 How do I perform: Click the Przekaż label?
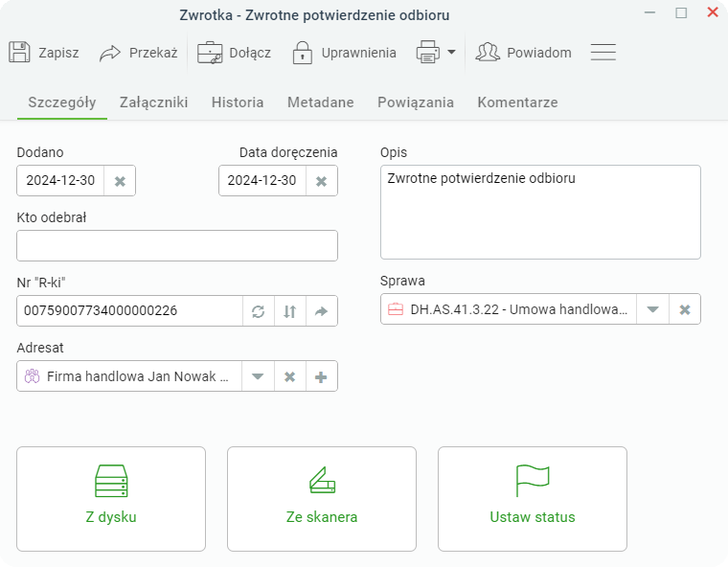(x=153, y=53)
